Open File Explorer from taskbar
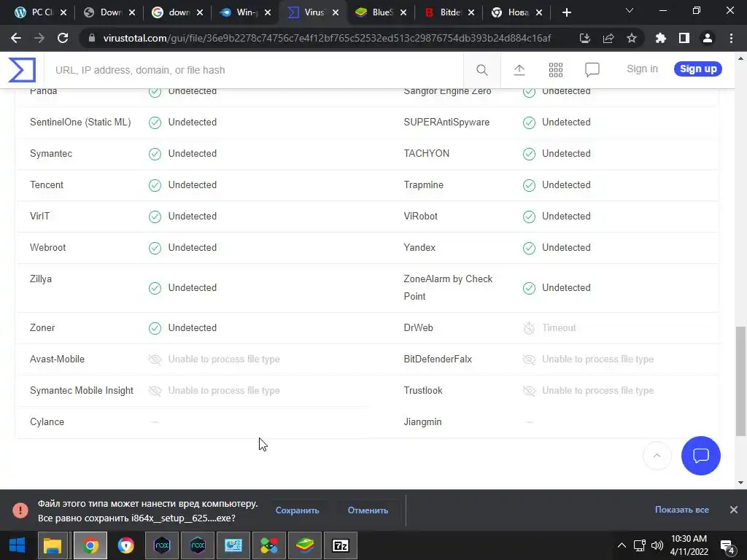The width and height of the screenshot is (747, 560). click(x=53, y=545)
